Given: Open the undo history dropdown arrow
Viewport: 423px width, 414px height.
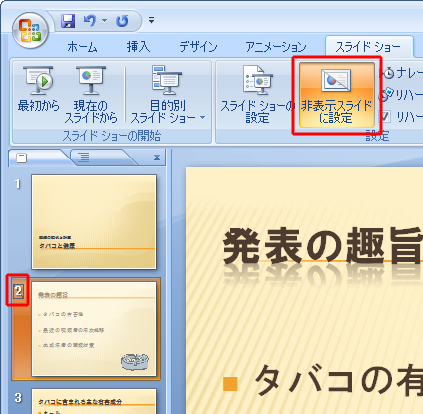Looking at the screenshot, I should pyautogui.click(x=105, y=21).
